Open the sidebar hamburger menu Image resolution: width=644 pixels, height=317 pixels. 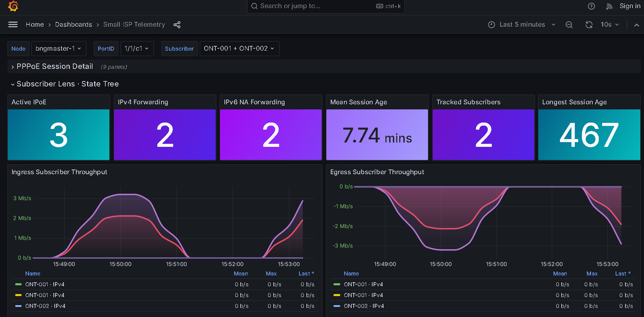13,24
